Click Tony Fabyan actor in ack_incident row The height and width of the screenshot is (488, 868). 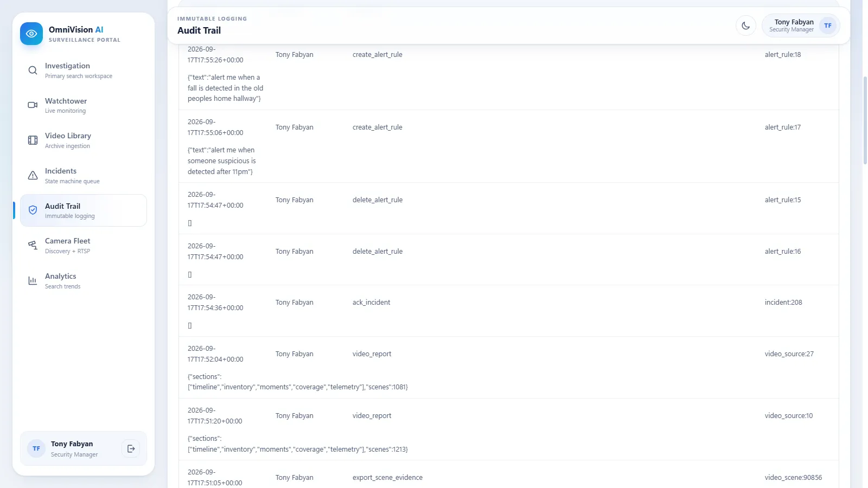pos(295,303)
